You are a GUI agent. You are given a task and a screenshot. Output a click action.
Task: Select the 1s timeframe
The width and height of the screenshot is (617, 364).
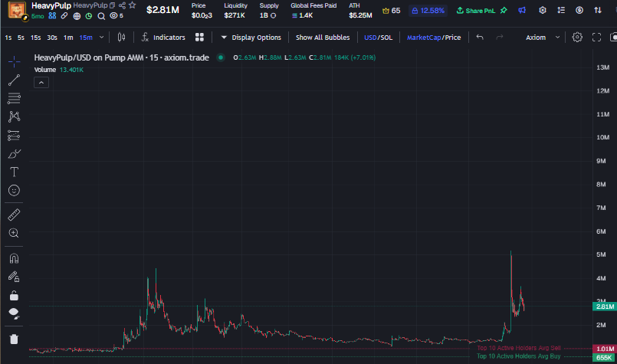point(8,38)
